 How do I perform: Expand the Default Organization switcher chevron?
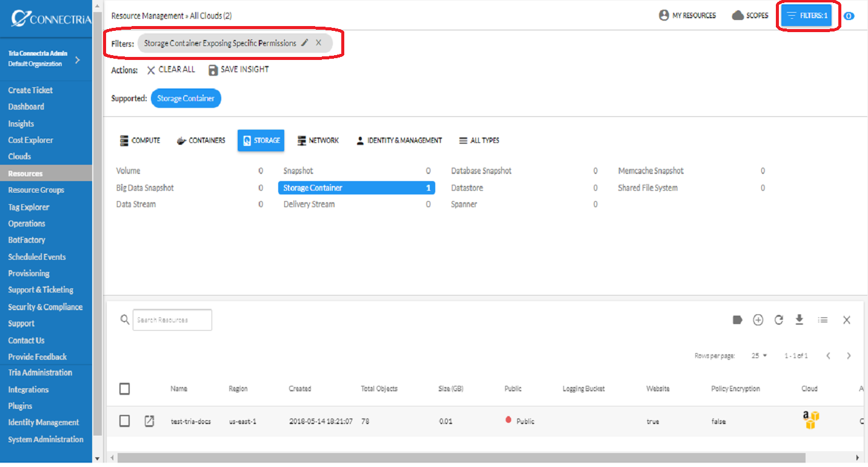coord(78,59)
